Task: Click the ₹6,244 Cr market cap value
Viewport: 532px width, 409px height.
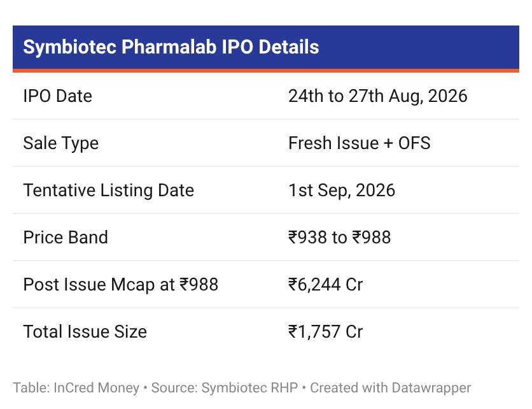Action: click(x=325, y=285)
